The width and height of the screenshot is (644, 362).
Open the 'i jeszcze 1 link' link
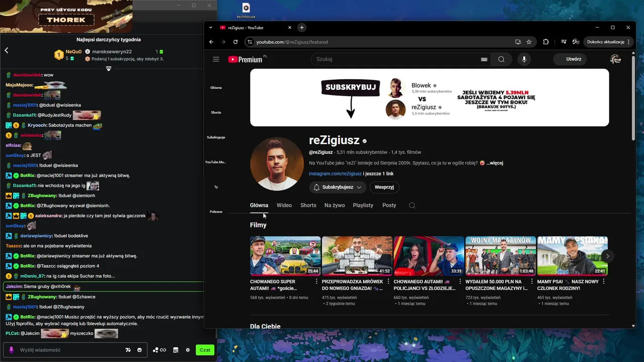(x=378, y=174)
